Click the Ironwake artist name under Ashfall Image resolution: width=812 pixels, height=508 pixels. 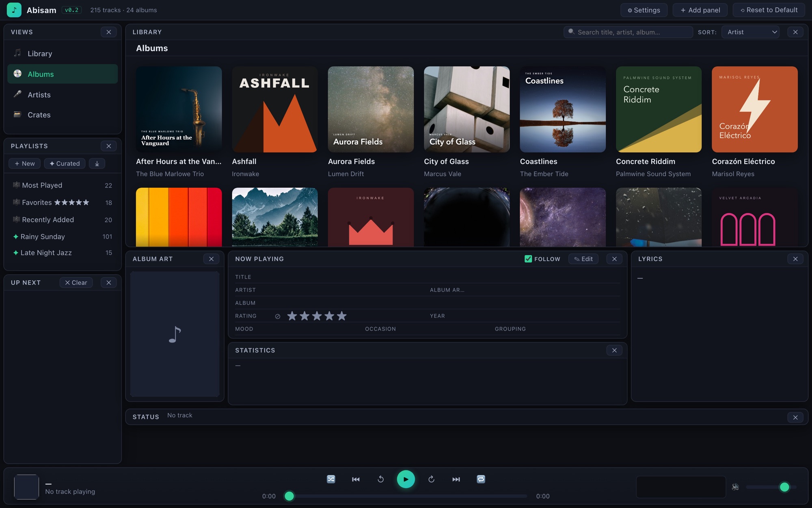click(246, 174)
